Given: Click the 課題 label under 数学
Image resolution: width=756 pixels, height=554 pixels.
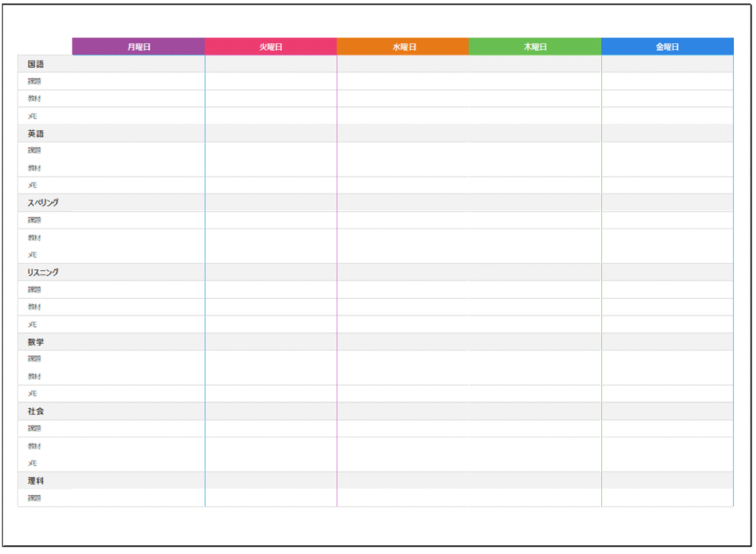Looking at the screenshot, I should coord(34,359).
